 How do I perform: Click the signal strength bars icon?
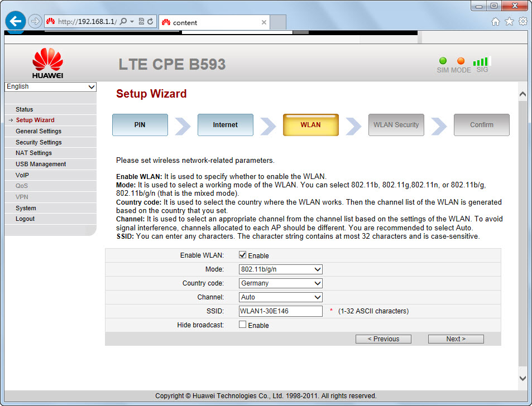(x=481, y=61)
